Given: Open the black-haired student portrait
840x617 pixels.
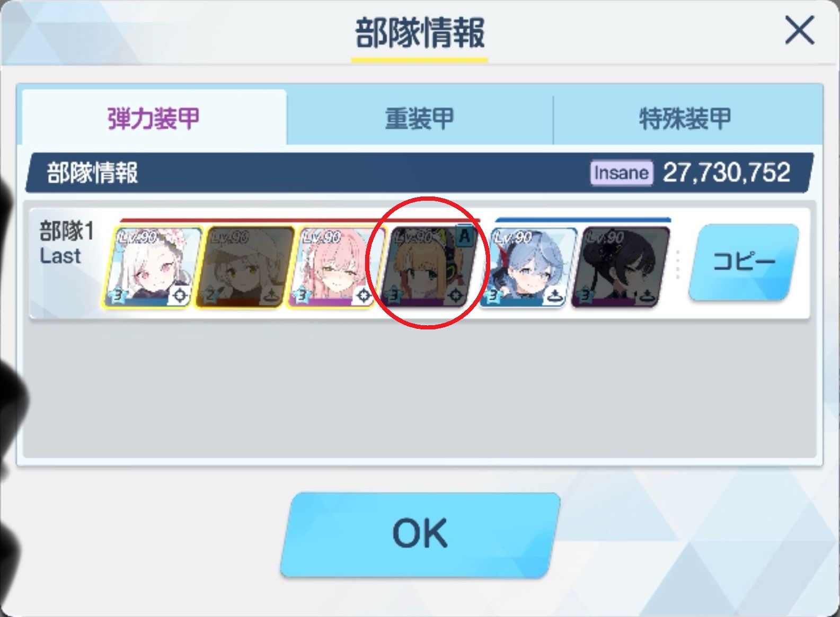Looking at the screenshot, I should tap(620, 267).
